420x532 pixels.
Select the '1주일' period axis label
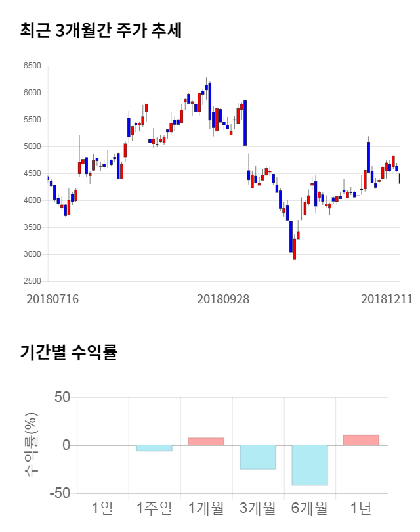pyautogui.click(x=154, y=508)
